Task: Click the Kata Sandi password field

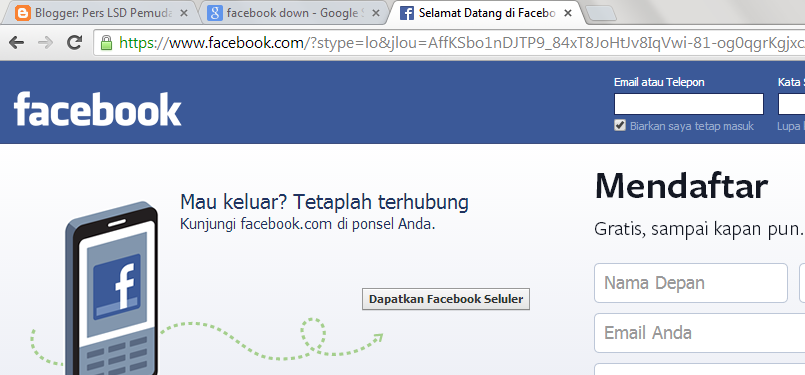Action: [x=792, y=104]
